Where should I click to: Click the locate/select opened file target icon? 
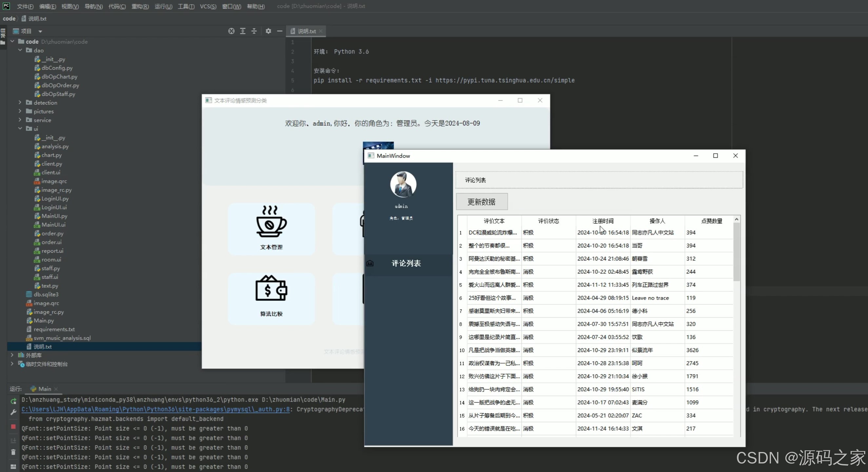[x=231, y=31]
